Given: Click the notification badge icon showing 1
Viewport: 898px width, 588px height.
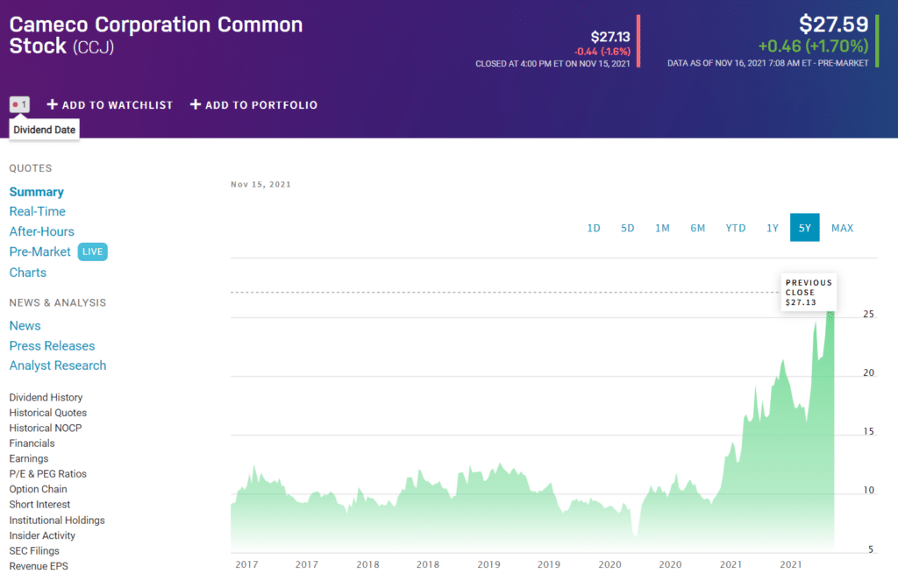Looking at the screenshot, I should (19, 104).
